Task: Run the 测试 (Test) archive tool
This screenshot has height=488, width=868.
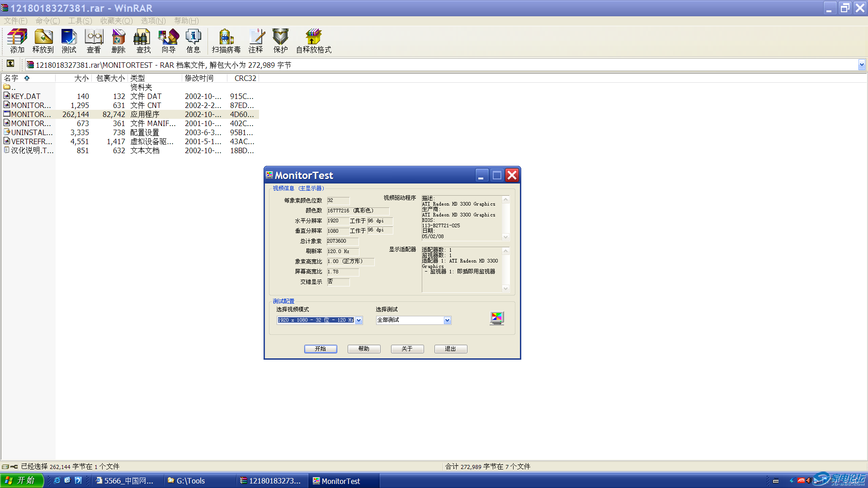Action: [x=69, y=41]
